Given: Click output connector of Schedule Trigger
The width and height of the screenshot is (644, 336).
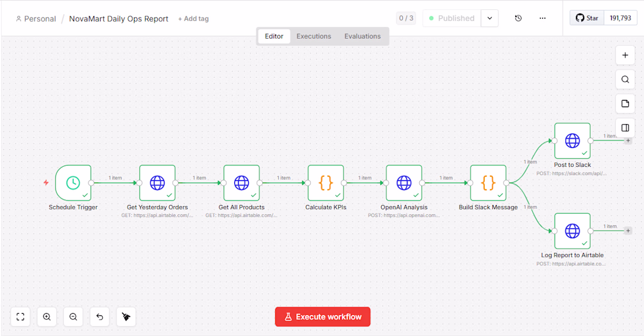Looking at the screenshot, I should 91,183.
